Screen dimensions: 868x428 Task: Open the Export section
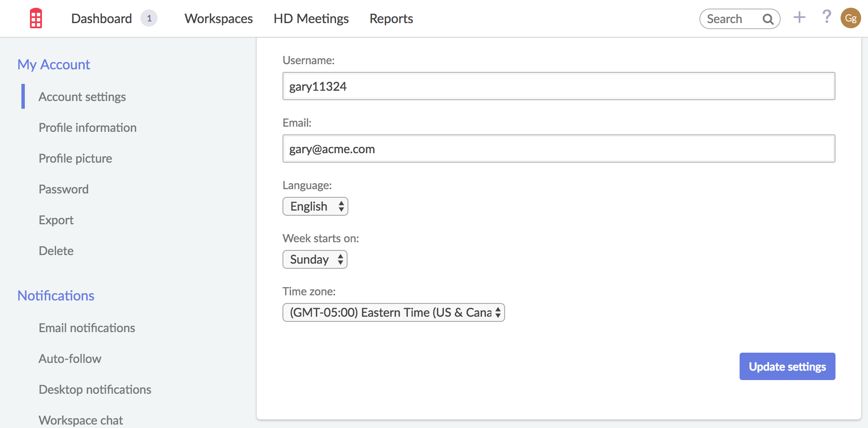(56, 220)
